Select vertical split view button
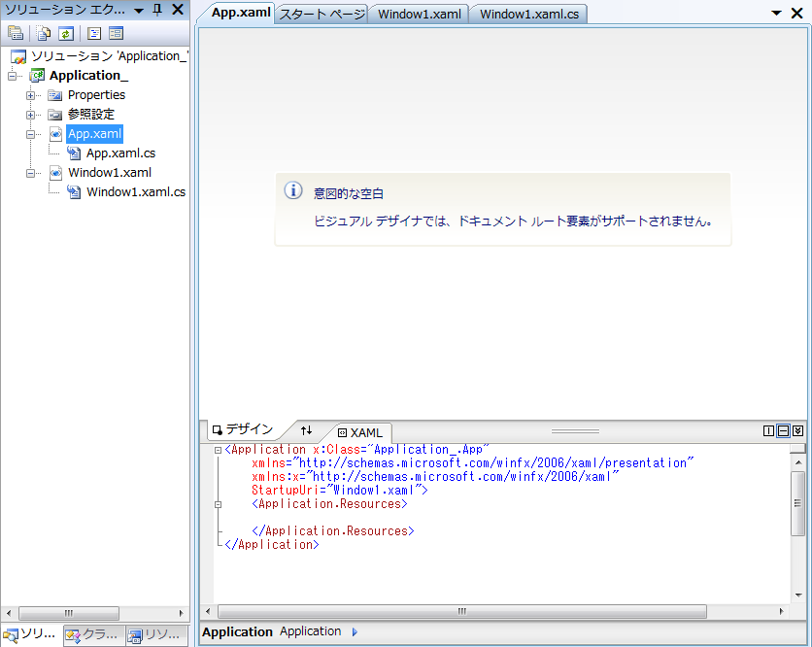The height and width of the screenshot is (647, 812). point(768,431)
